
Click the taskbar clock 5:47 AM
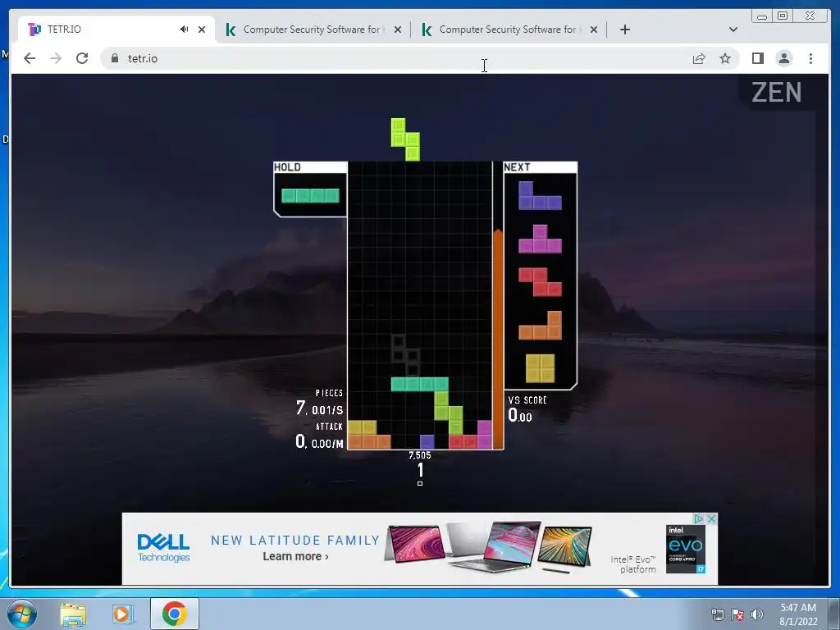[798, 608]
